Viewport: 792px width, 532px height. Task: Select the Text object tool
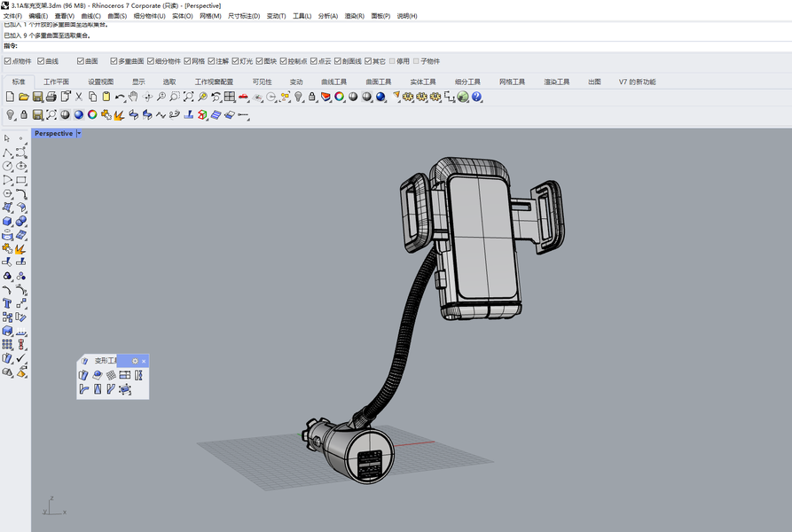[x=7, y=303]
